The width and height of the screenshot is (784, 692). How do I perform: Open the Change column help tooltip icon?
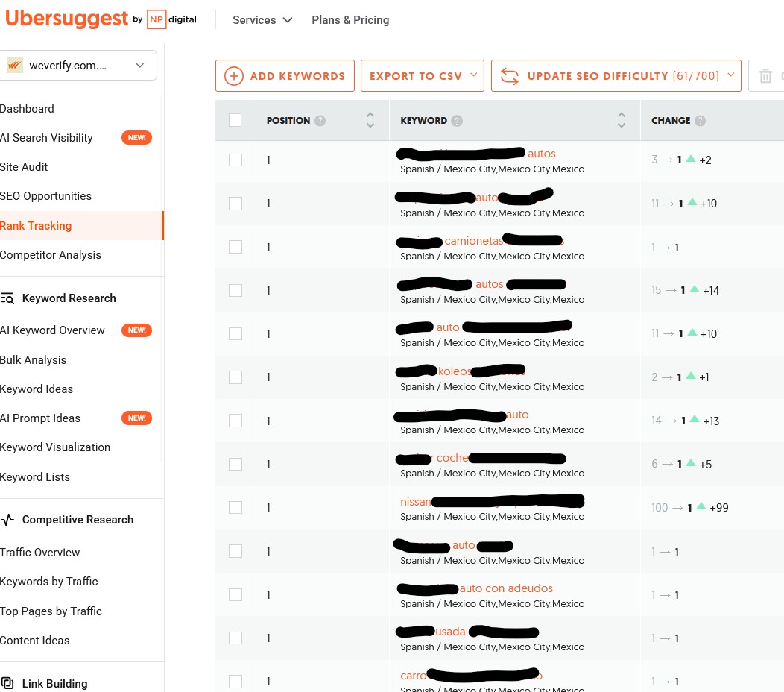700,120
